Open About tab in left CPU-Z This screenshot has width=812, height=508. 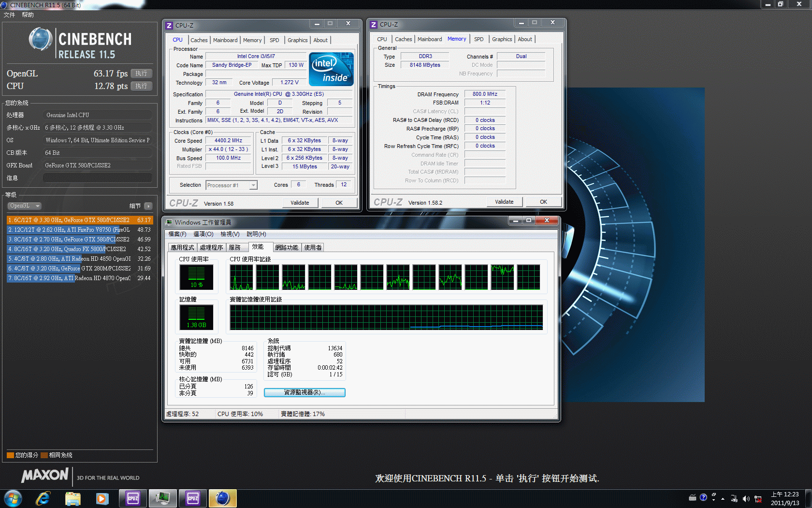(x=320, y=40)
